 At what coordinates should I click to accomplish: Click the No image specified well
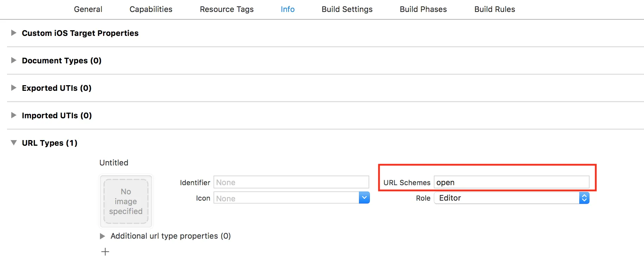click(x=126, y=201)
